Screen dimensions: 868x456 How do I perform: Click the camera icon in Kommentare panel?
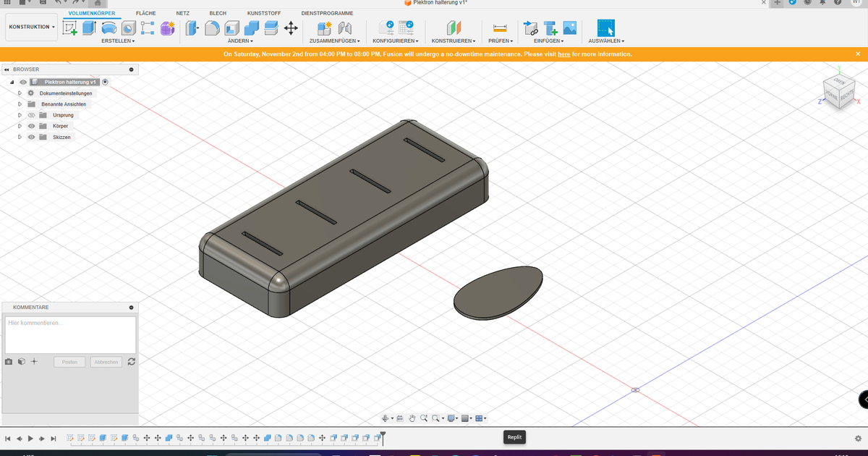click(x=8, y=360)
